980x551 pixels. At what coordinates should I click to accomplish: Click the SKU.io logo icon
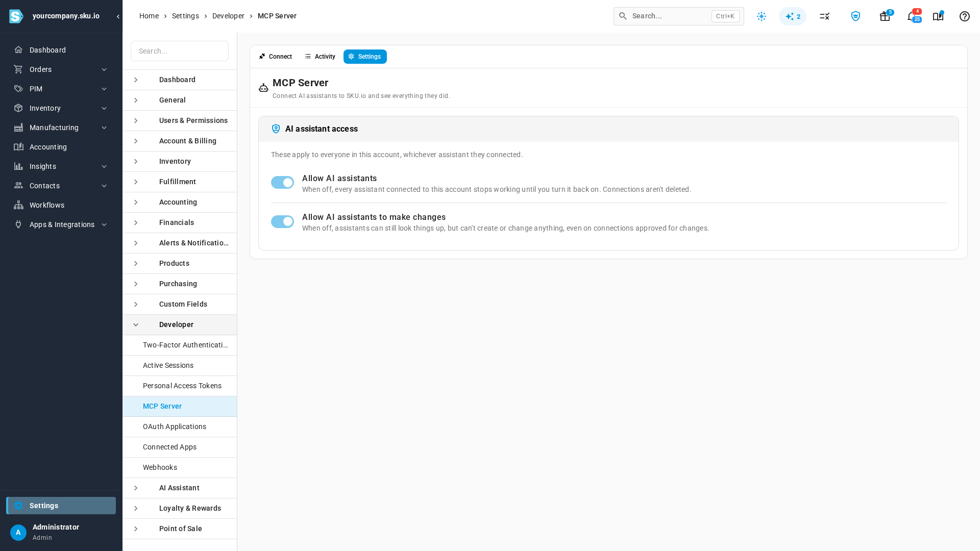click(x=16, y=16)
